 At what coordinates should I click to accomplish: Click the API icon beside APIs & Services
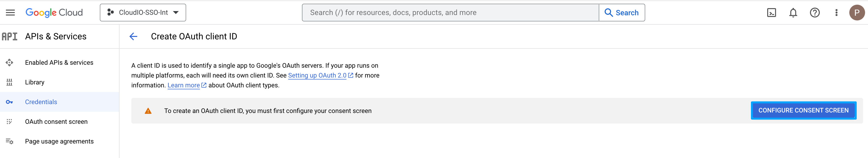click(x=9, y=36)
